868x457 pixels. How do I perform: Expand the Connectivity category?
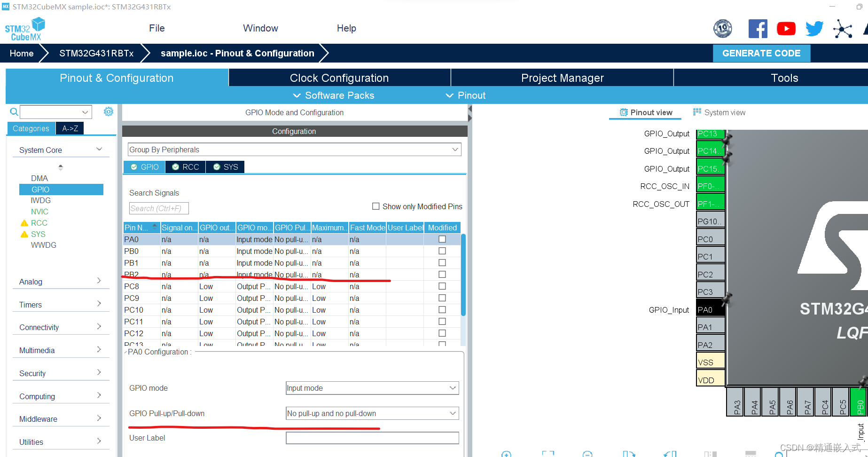tap(99, 326)
